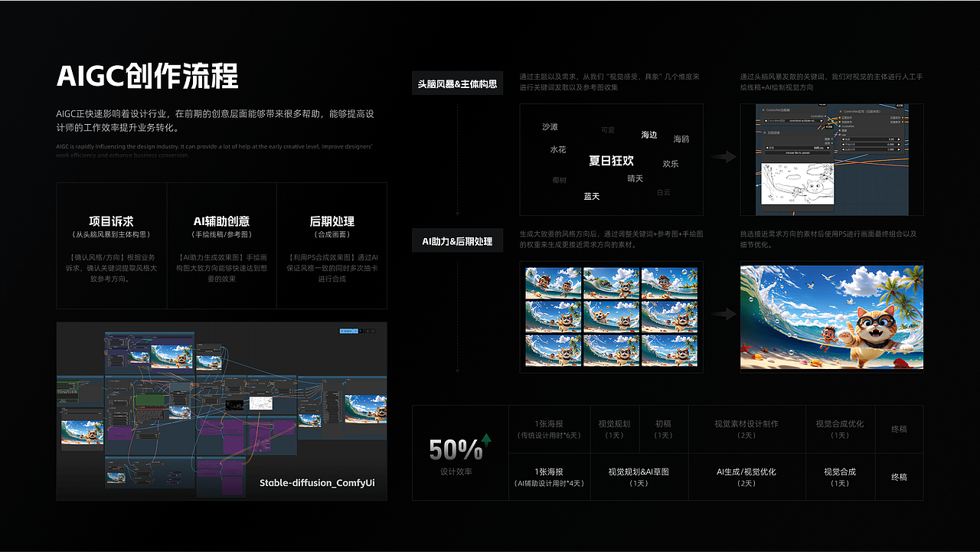
Task: Click the （合成画面）subtitle
Action: pyautogui.click(x=332, y=234)
